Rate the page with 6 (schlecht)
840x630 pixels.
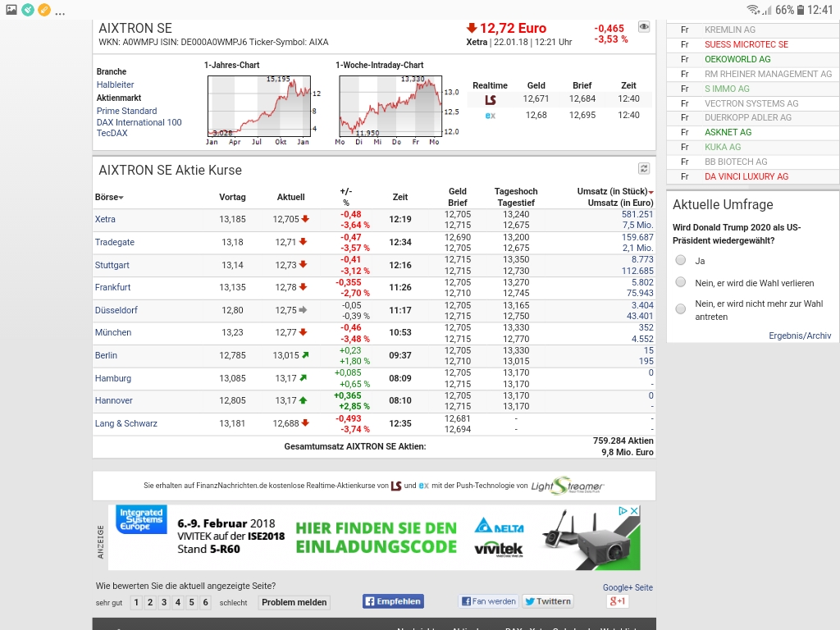[205, 602]
